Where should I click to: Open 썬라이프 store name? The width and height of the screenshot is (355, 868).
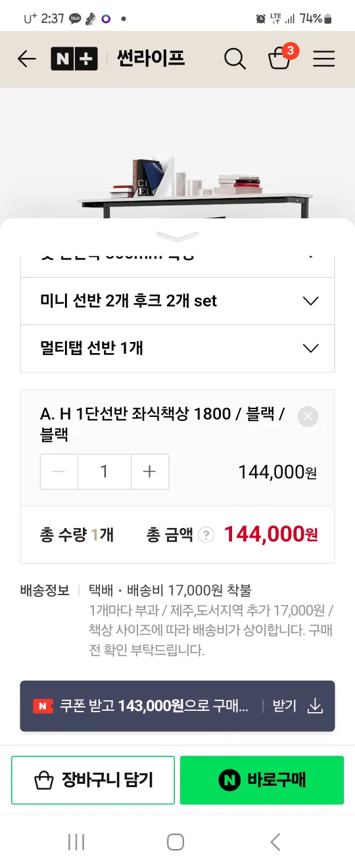tap(151, 59)
